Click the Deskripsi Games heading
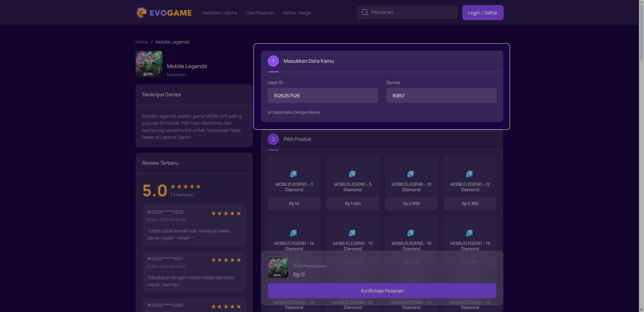This screenshot has height=312, width=644. coord(162,95)
